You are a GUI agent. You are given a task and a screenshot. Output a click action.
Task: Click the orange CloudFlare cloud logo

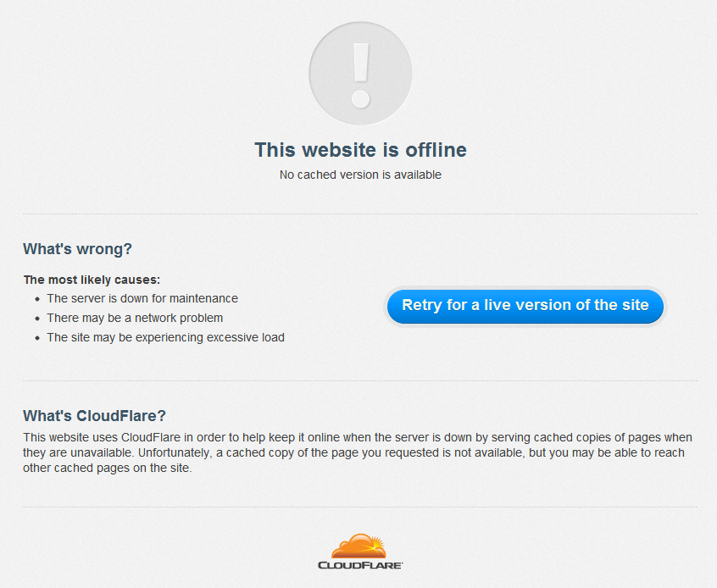[x=359, y=546]
